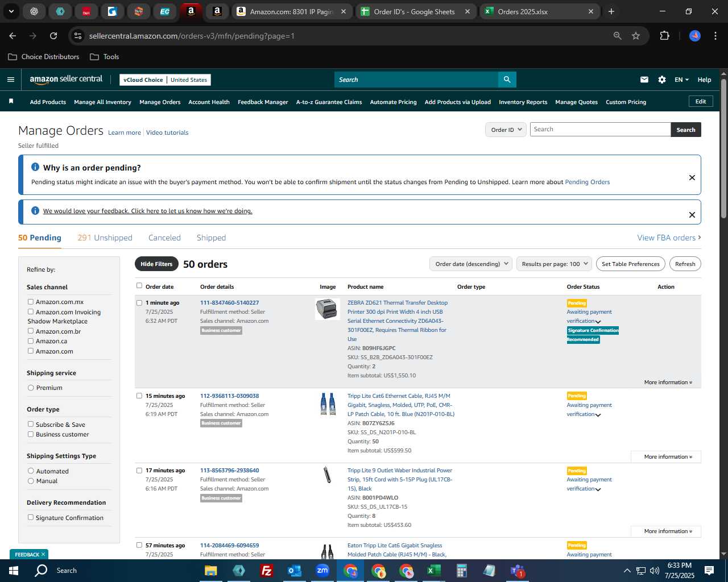The height and width of the screenshot is (582, 728).
Task: Bookmark this page with the star icon
Action: [636, 36]
